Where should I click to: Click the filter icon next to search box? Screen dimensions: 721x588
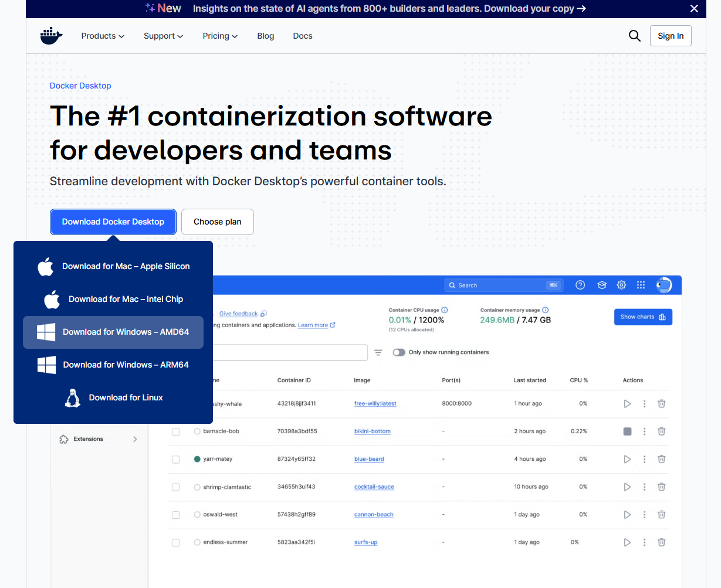(x=378, y=352)
